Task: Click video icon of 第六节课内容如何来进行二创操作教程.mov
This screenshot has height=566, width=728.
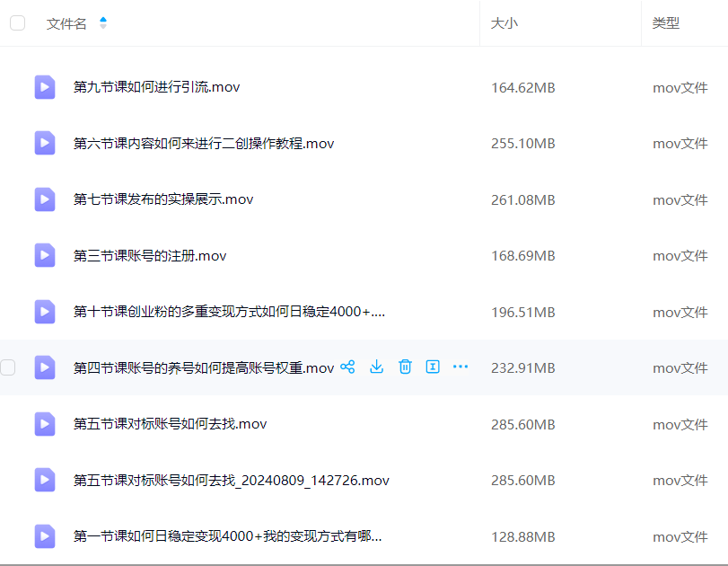Action: pyautogui.click(x=45, y=143)
